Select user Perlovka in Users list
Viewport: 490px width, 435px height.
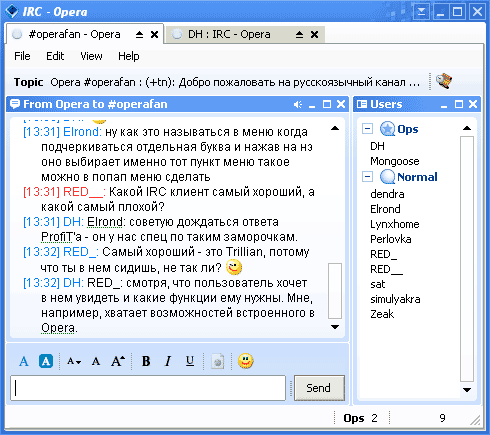pos(391,239)
